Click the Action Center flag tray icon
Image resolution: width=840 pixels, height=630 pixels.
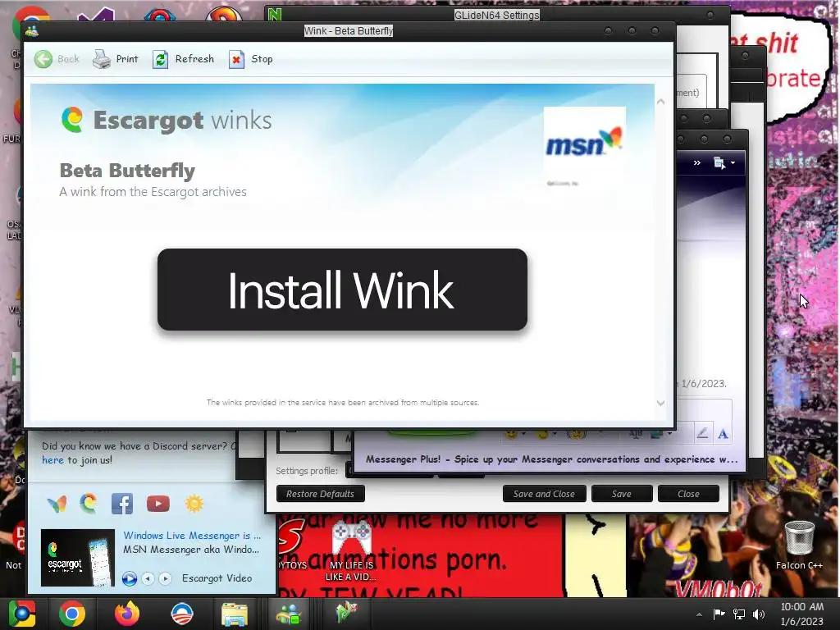(719, 614)
